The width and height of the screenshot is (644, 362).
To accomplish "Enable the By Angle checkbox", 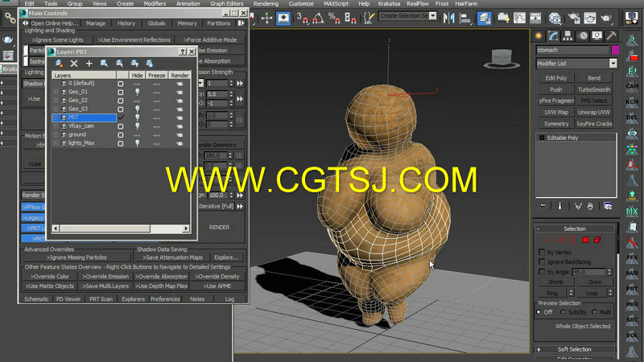I will 542,271.
